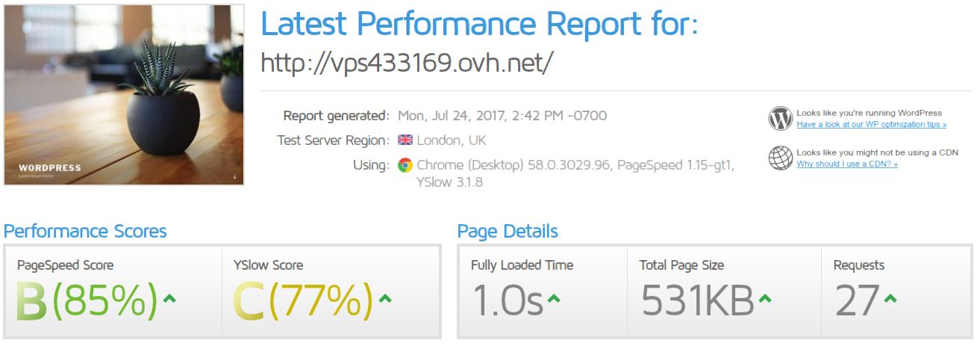Click the green arrow beside PageSpeed grade

169,299
